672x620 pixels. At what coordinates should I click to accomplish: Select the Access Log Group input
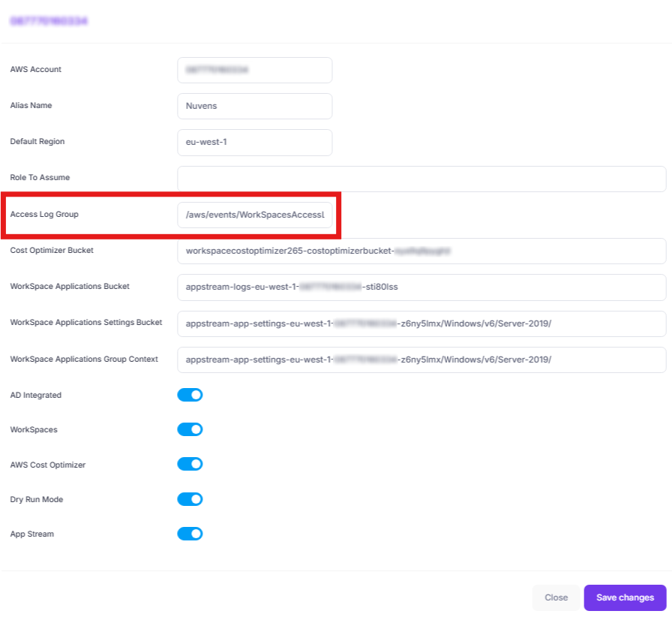(254, 215)
